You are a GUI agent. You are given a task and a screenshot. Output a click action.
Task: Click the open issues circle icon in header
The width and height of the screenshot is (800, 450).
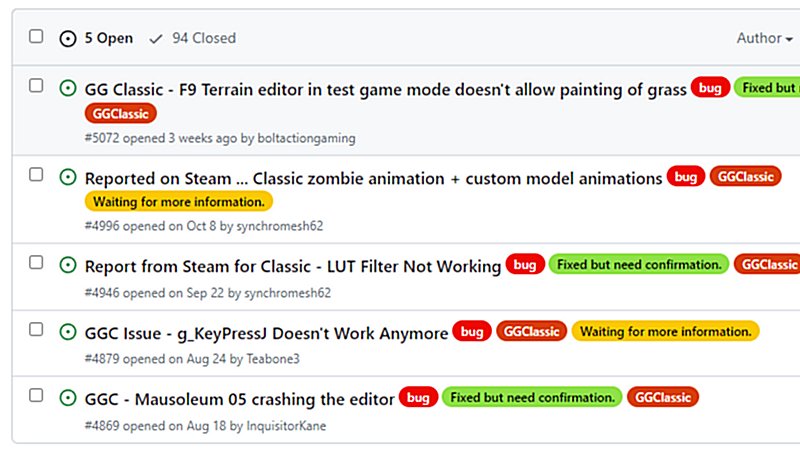68,38
